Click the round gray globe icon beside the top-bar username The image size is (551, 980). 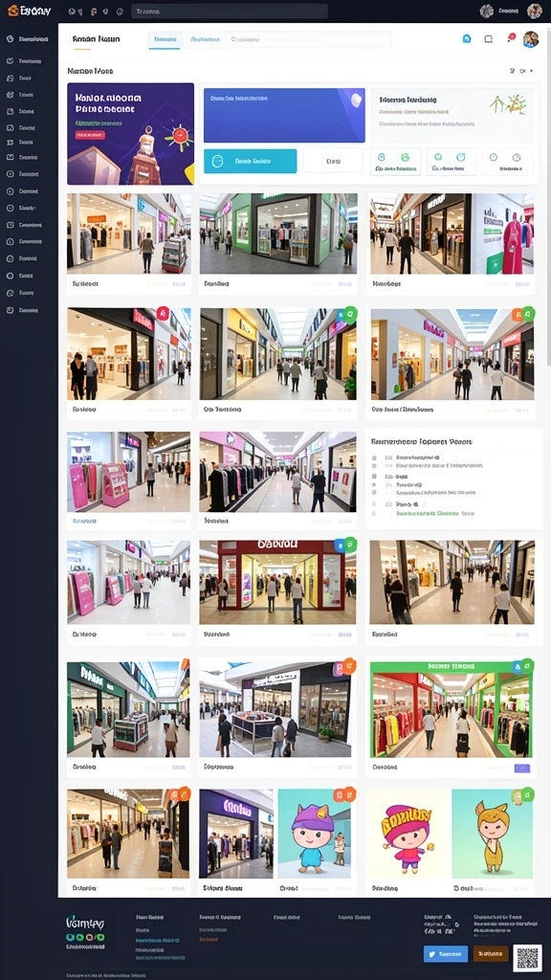pos(487,11)
